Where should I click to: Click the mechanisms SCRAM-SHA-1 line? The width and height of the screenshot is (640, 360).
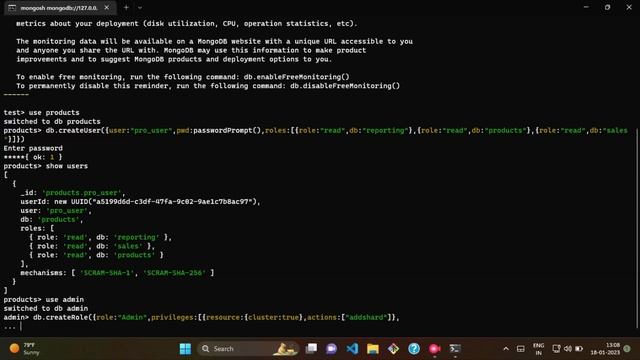coord(117,273)
